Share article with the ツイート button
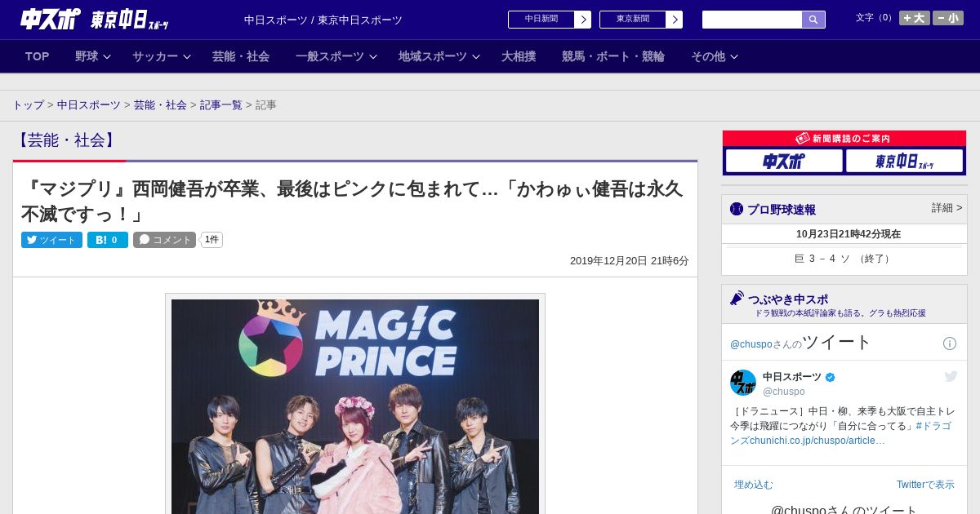The image size is (980, 514). (x=51, y=240)
